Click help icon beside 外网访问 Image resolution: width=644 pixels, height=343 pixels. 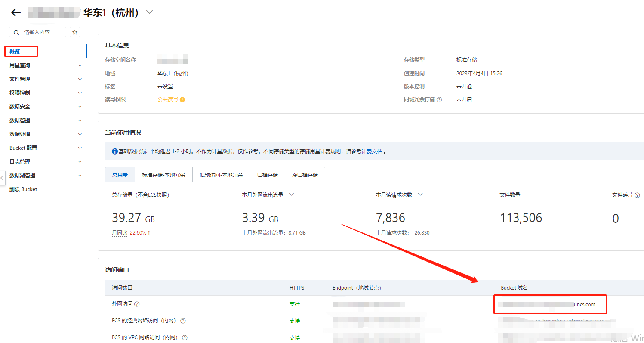(x=137, y=304)
